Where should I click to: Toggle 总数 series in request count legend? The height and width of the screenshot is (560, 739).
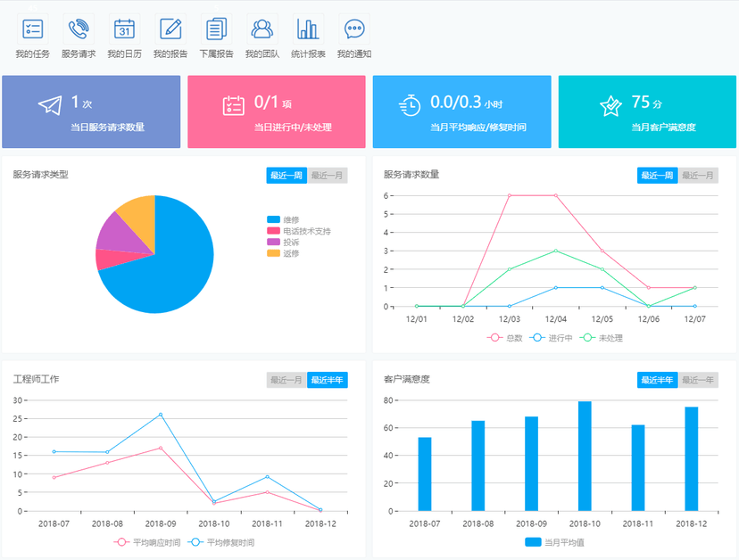coord(505,338)
